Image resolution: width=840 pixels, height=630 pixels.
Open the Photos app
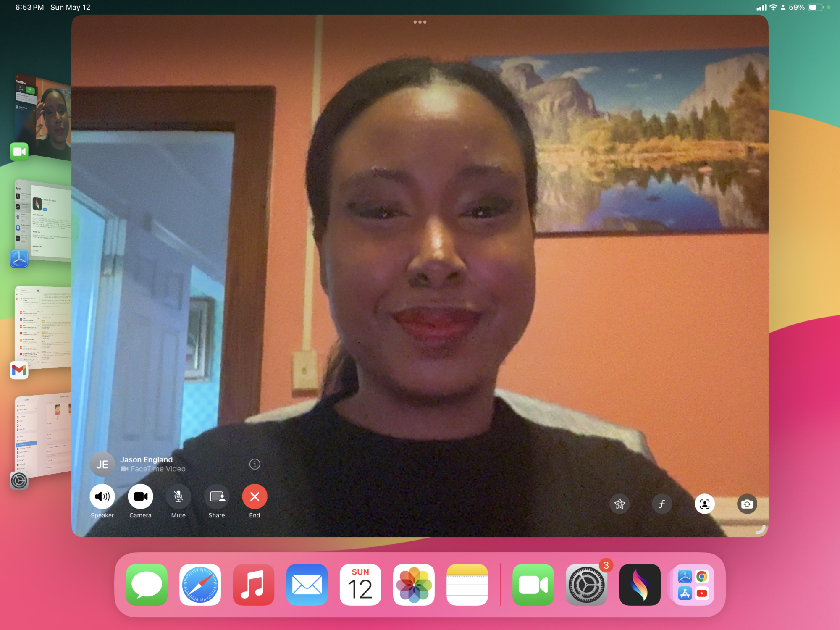tap(414, 584)
